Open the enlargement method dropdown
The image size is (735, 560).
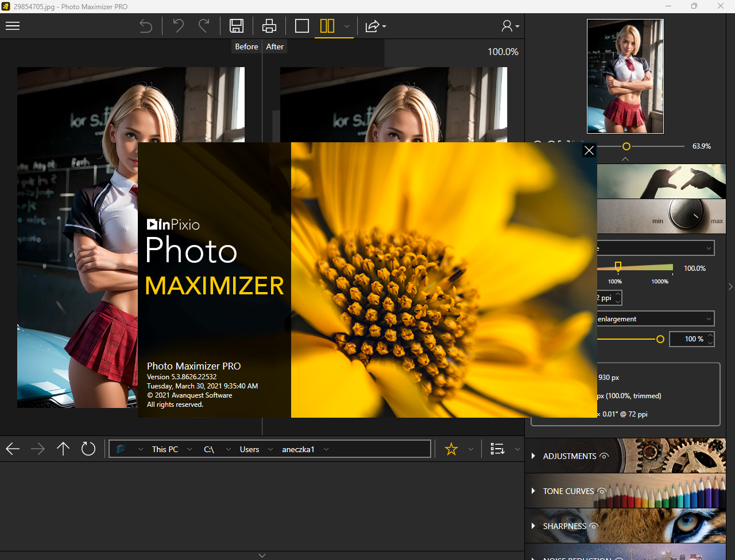tap(655, 318)
